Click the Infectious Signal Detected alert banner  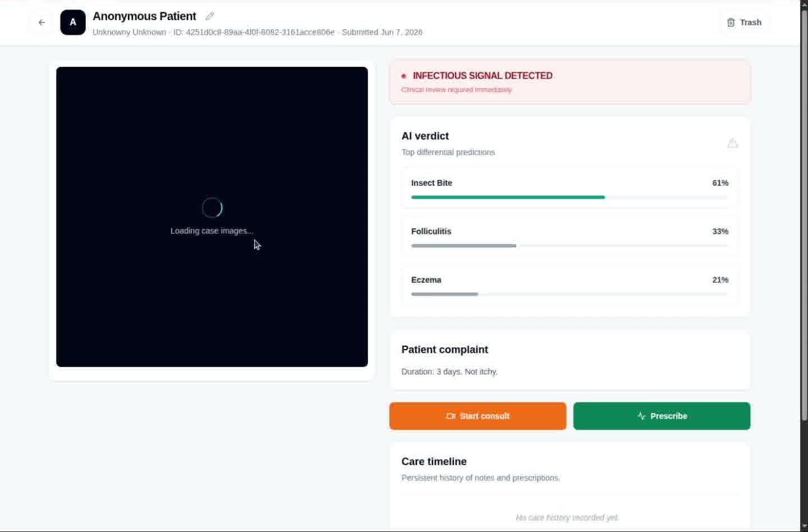click(570, 82)
